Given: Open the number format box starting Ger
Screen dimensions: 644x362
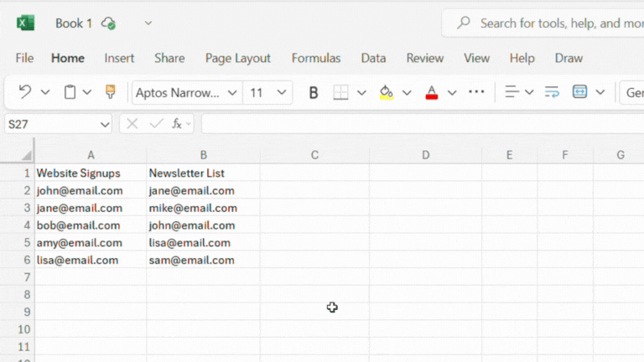Looking at the screenshot, I should pyautogui.click(x=632, y=93).
